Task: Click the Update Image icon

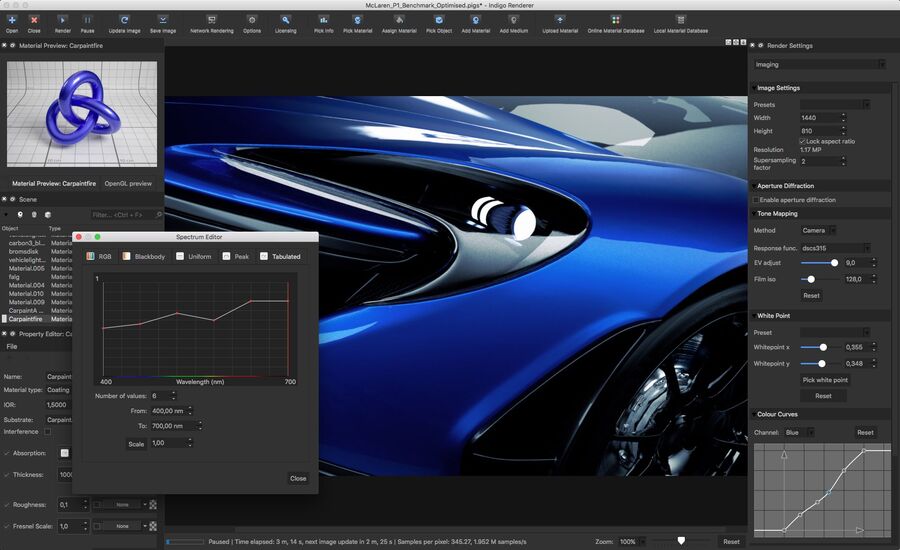Action: 124,20
